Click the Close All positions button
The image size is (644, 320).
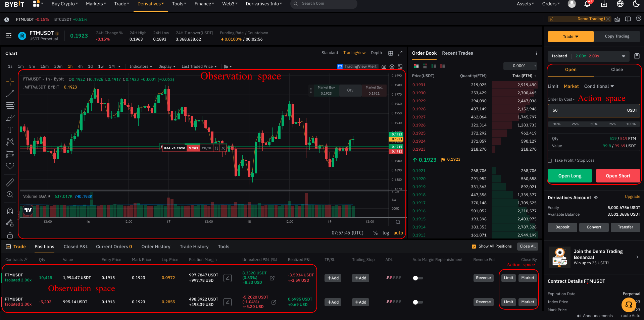tap(528, 246)
